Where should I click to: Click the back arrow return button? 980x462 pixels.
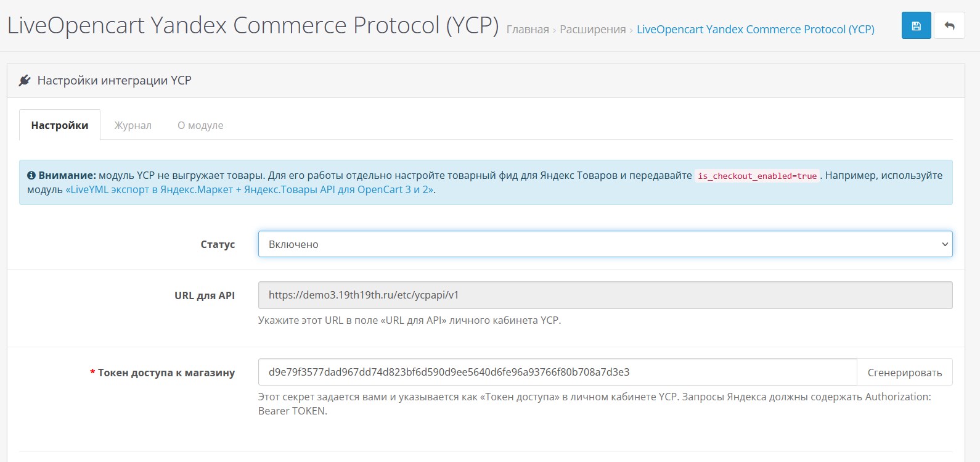point(949,26)
